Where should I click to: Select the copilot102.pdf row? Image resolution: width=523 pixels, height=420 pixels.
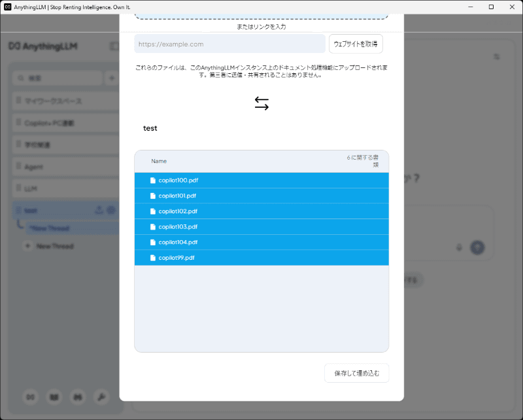[261, 211]
